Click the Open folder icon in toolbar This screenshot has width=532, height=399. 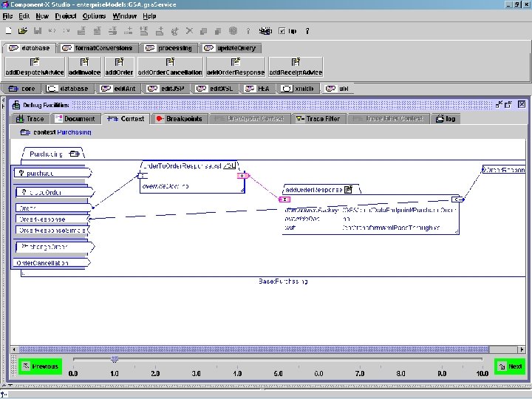[23, 31]
